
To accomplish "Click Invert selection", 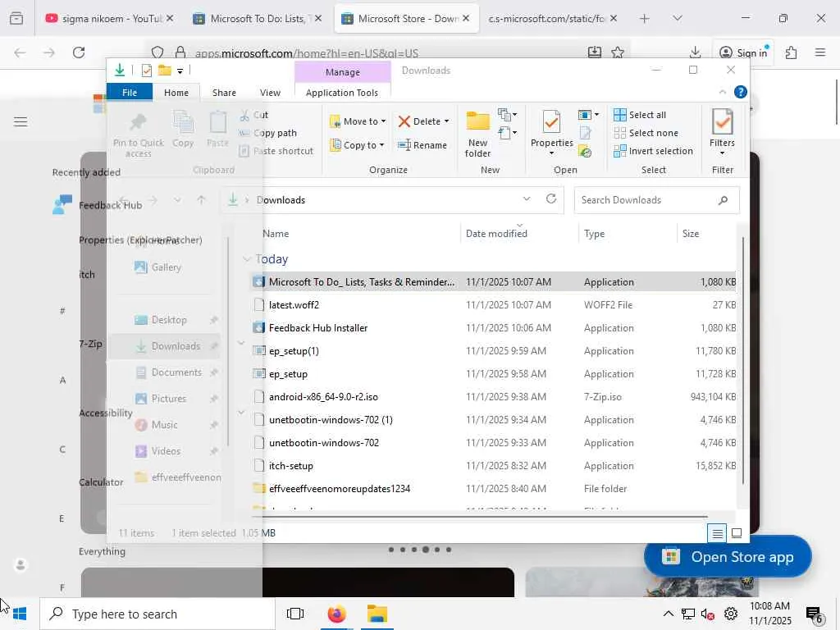I will coord(653,151).
